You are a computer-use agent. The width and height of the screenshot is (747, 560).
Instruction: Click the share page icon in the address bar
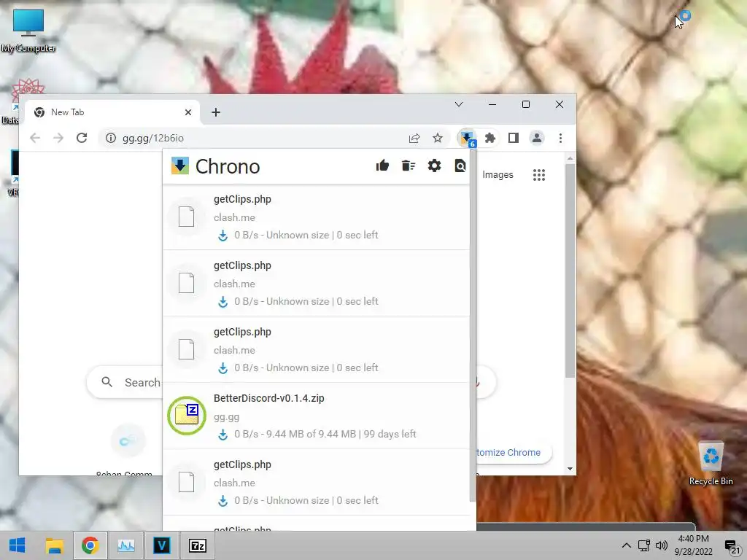click(x=414, y=138)
